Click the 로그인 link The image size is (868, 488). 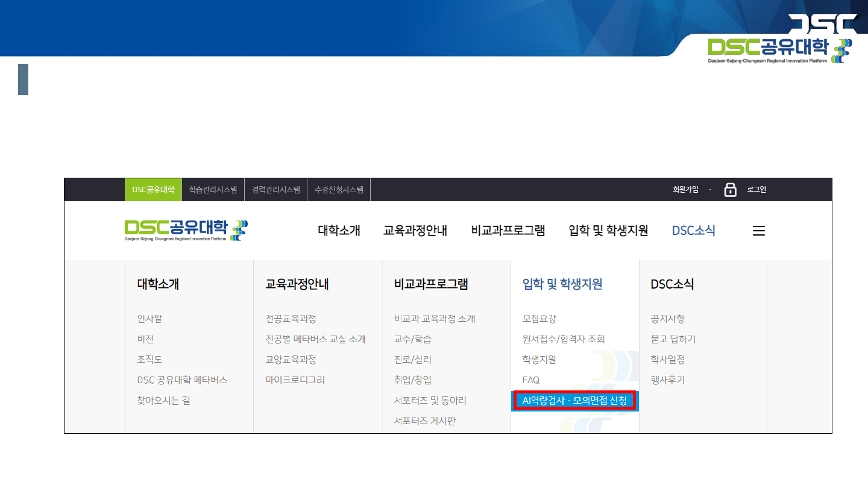pyautogui.click(x=756, y=190)
